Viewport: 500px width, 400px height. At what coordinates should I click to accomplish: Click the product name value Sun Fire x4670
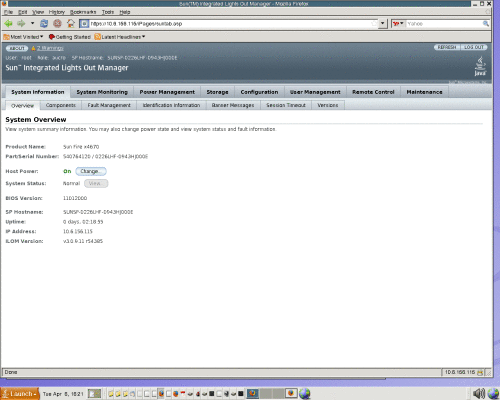[81, 147]
